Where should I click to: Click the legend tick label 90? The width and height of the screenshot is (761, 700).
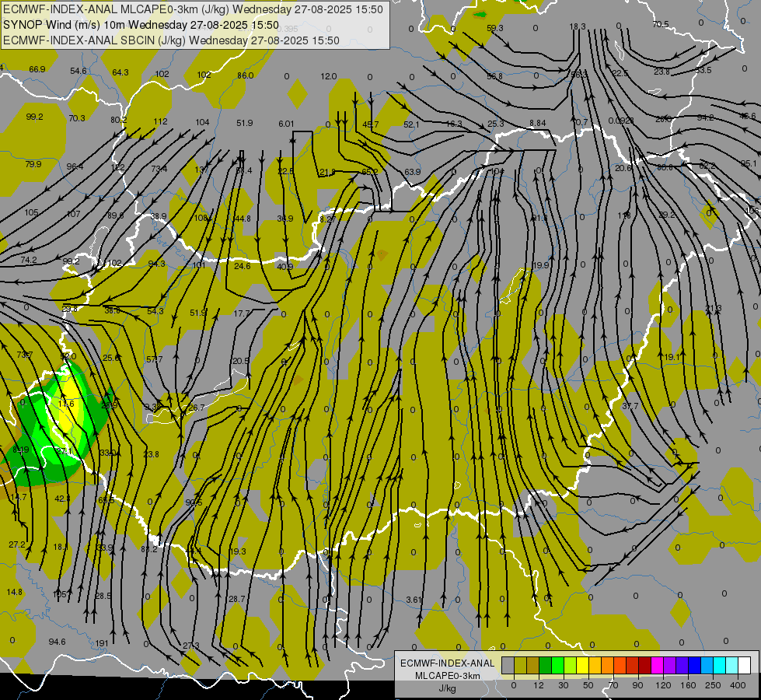[x=637, y=685]
